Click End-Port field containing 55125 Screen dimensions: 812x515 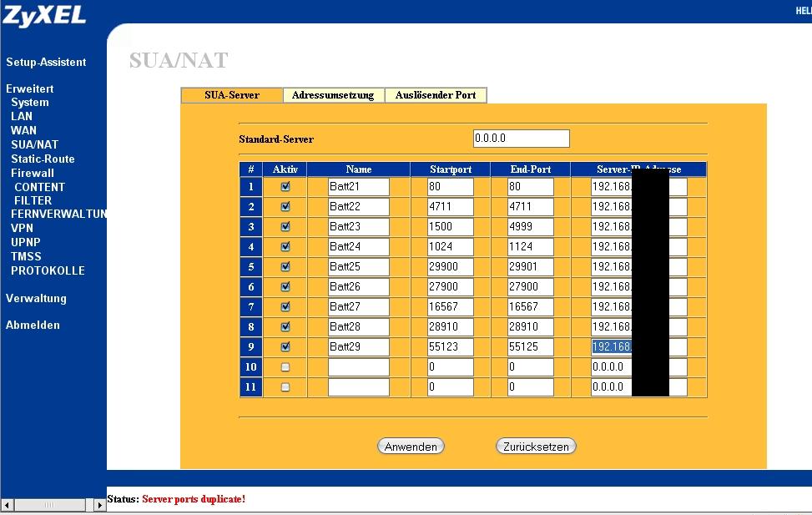pos(530,346)
